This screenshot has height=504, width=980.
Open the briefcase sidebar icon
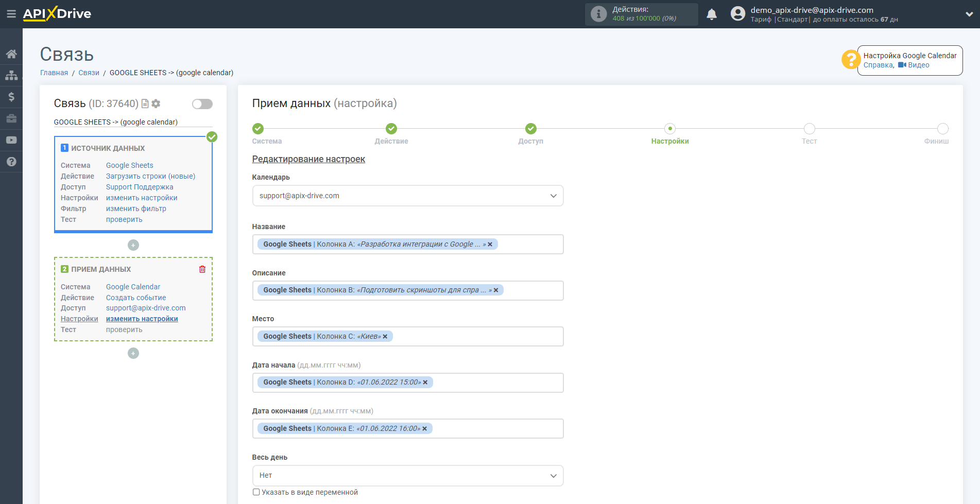11,118
